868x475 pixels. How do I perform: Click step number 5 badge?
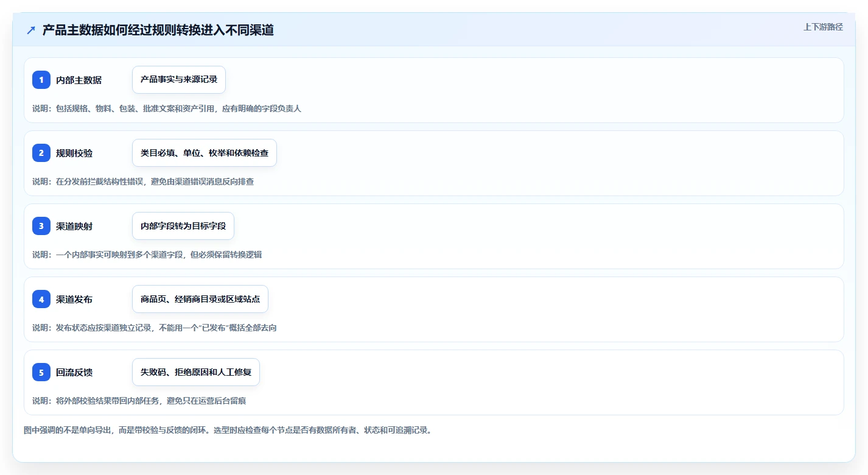tap(41, 372)
